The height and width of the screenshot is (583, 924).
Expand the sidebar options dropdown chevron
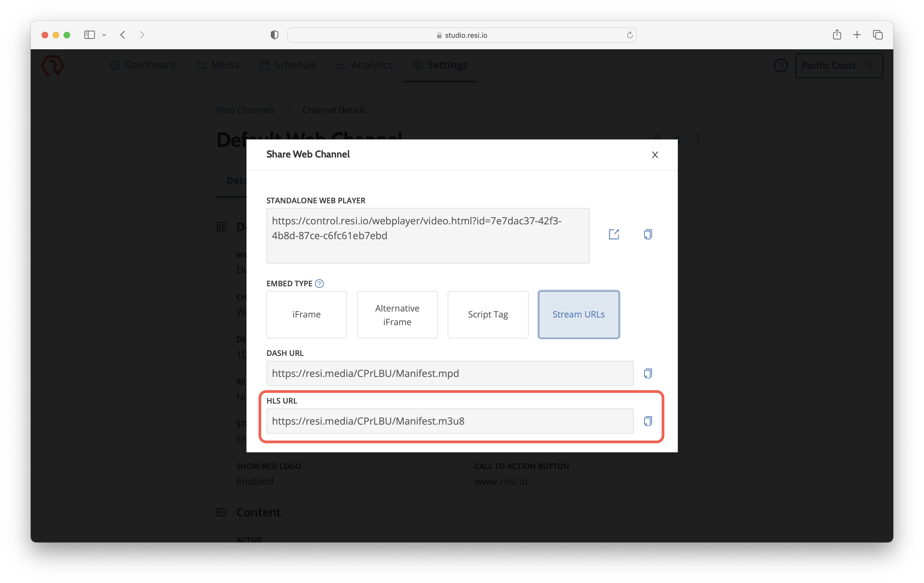coord(104,35)
